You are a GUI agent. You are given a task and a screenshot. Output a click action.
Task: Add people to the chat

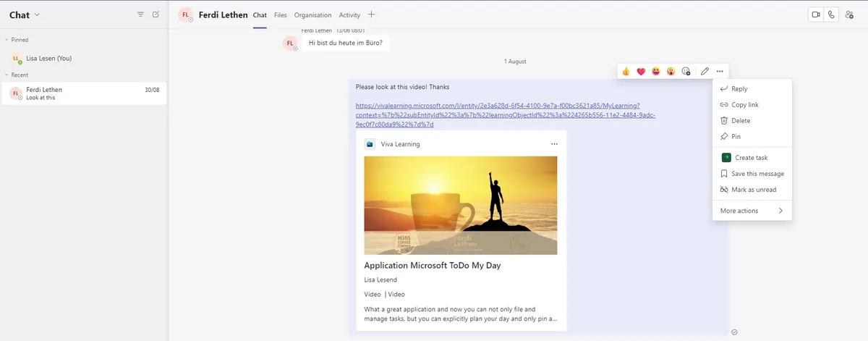[849, 14]
